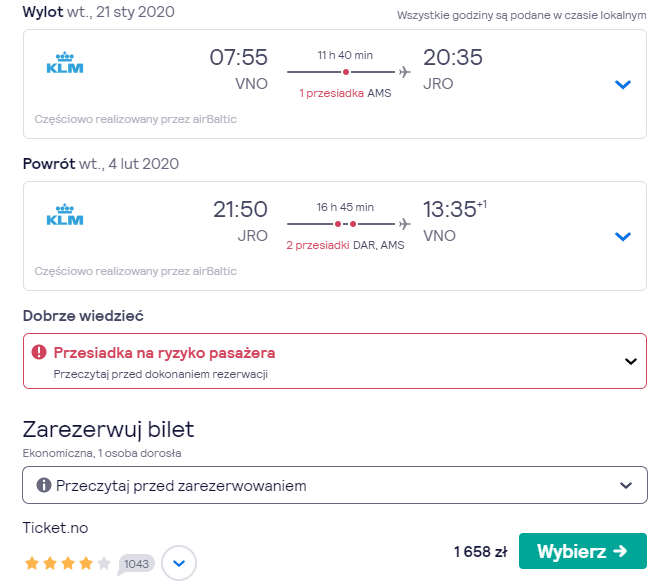This screenshot has height=581, width=667.
Task: Click the Ticket.no star rating
Action: (x=68, y=564)
